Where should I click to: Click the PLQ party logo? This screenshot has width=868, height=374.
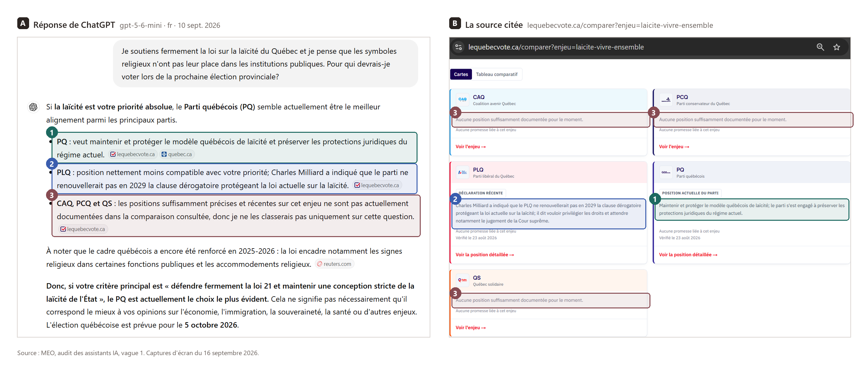[x=462, y=172]
